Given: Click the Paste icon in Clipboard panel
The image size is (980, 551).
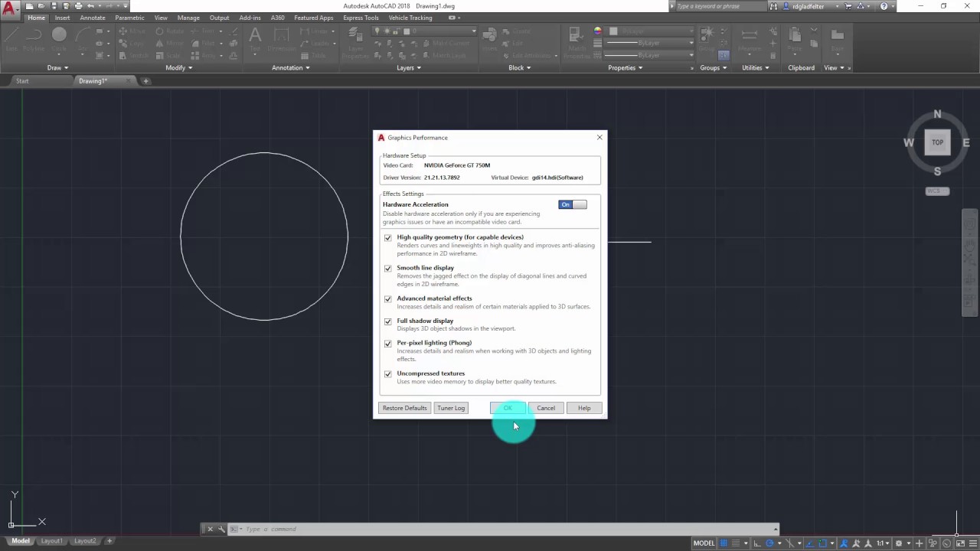Looking at the screenshot, I should (x=795, y=38).
